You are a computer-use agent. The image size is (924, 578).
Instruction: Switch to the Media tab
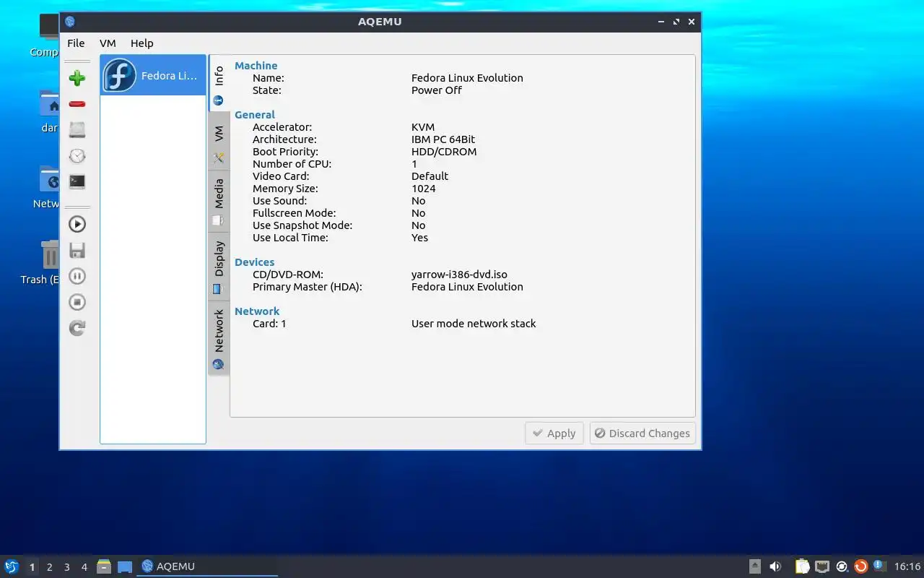pos(219,202)
